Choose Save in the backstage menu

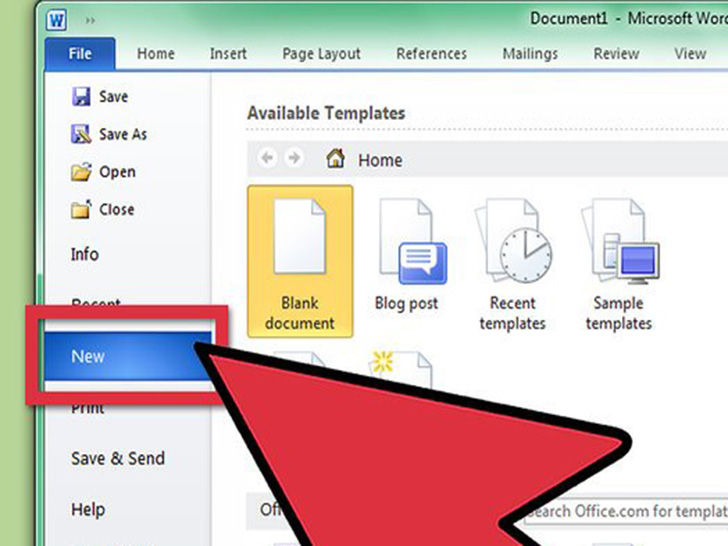(113, 97)
